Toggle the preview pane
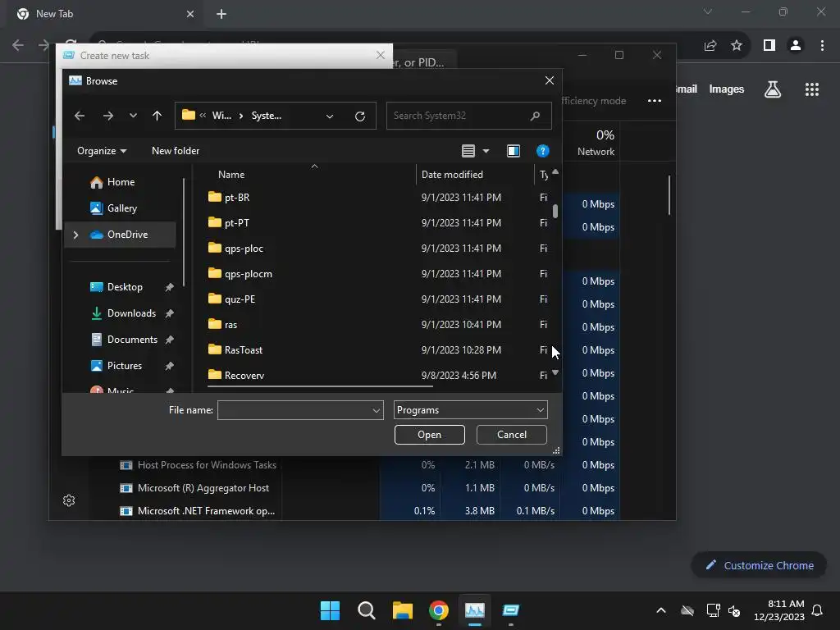Viewport: 840px width, 630px height. click(514, 151)
